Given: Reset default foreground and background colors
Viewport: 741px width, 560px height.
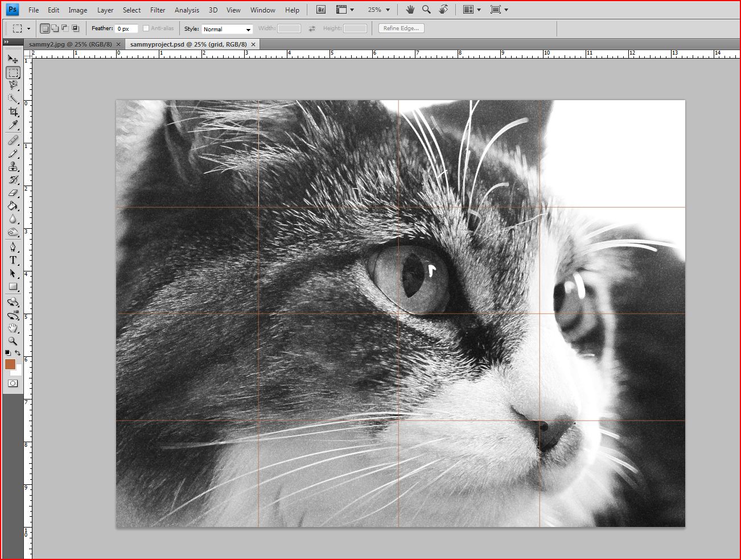Looking at the screenshot, I should [8, 353].
